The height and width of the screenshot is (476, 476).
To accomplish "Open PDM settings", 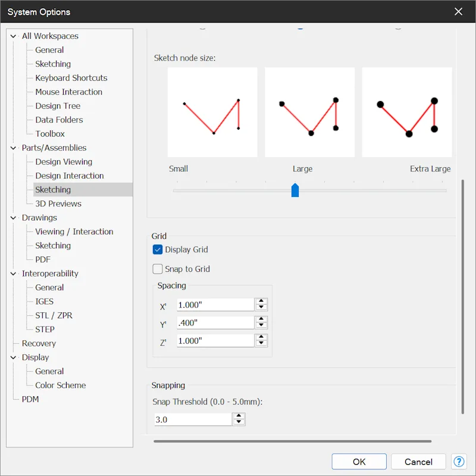I will pyautogui.click(x=30, y=399).
